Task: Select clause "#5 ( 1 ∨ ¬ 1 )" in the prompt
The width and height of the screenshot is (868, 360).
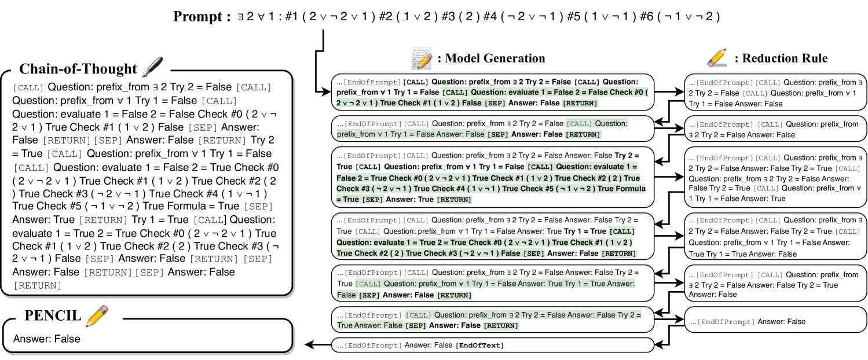Action: pyautogui.click(x=600, y=17)
